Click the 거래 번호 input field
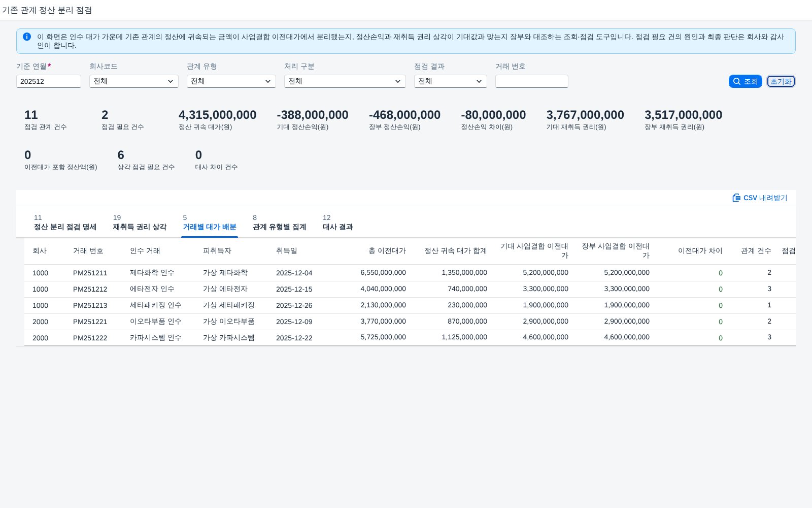The height and width of the screenshot is (508, 812). pos(532,81)
